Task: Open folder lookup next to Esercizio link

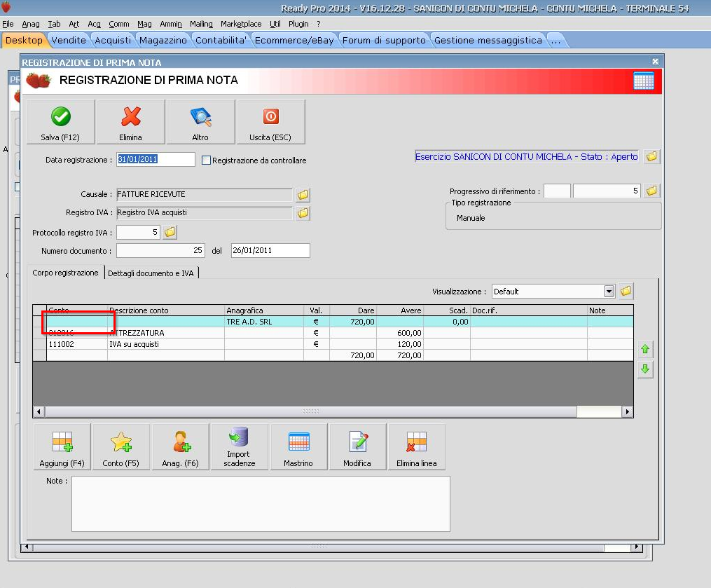Action: point(651,156)
